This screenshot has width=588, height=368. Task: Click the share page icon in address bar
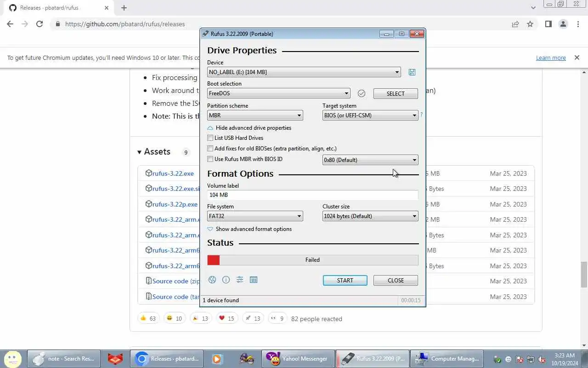pyautogui.click(x=515, y=24)
